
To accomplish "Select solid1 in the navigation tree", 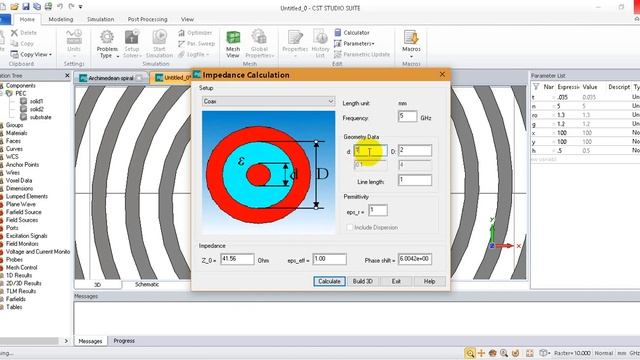I will click(x=37, y=101).
